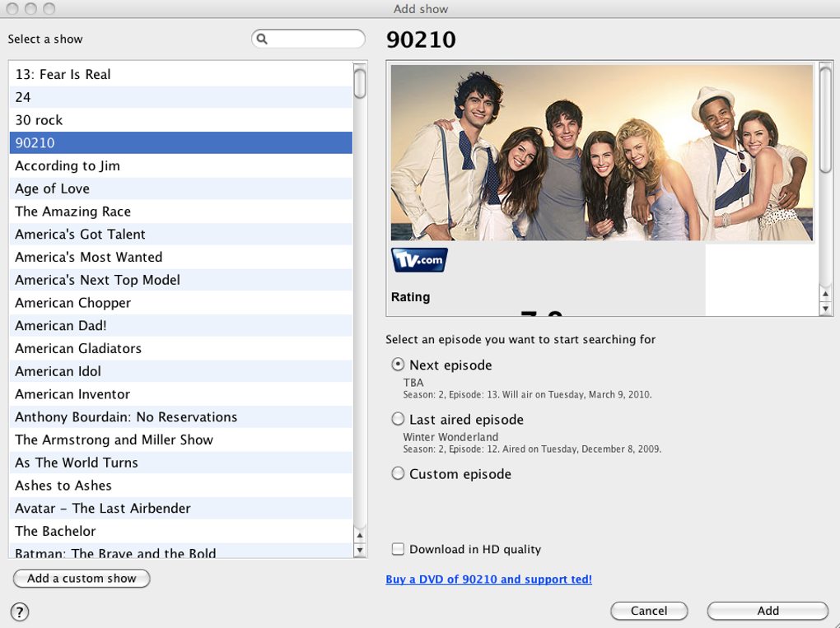Pick Age of Love
This screenshot has width=840, height=628.
tap(181, 188)
